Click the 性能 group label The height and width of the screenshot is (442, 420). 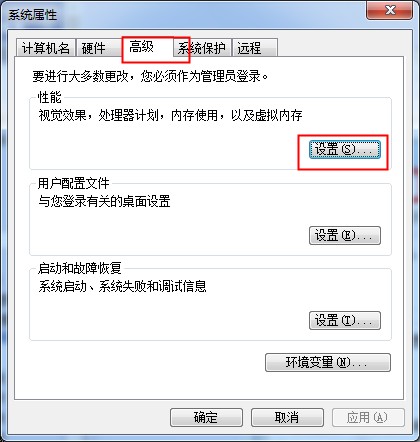tap(49, 97)
